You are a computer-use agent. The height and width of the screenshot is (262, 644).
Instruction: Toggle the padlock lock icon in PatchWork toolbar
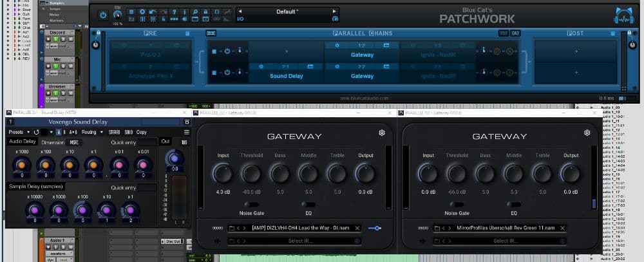205,12
